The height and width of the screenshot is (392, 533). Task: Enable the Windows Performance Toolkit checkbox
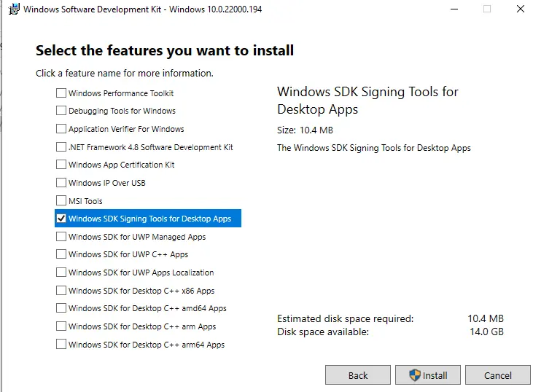pyautogui.click(x=61, y=93)
